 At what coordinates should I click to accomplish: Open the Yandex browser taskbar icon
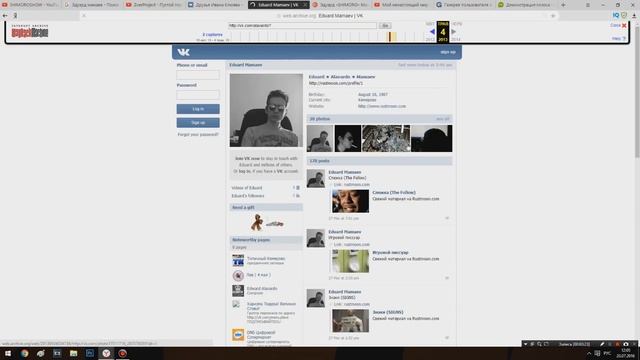click(x=106, y=353)
